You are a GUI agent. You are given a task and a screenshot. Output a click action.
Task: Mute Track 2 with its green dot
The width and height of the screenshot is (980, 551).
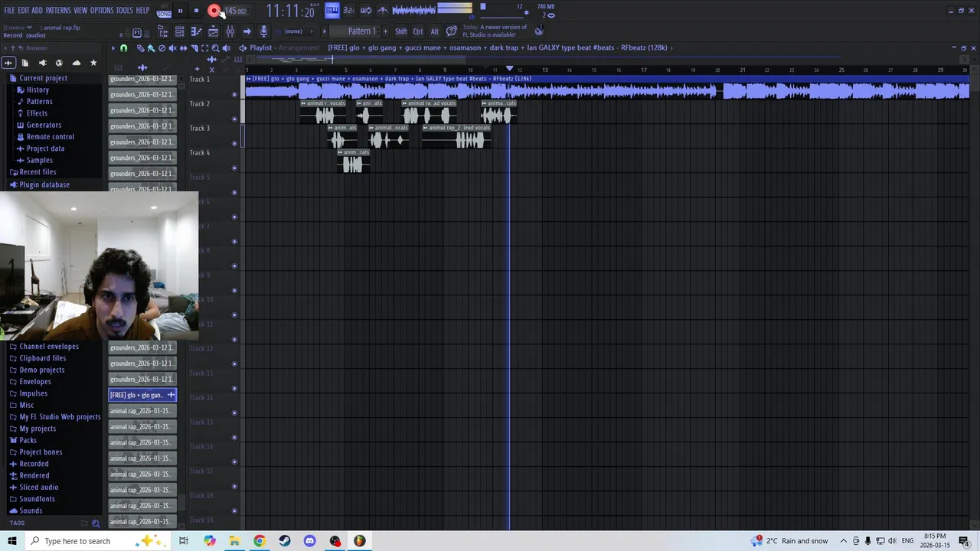234,119
